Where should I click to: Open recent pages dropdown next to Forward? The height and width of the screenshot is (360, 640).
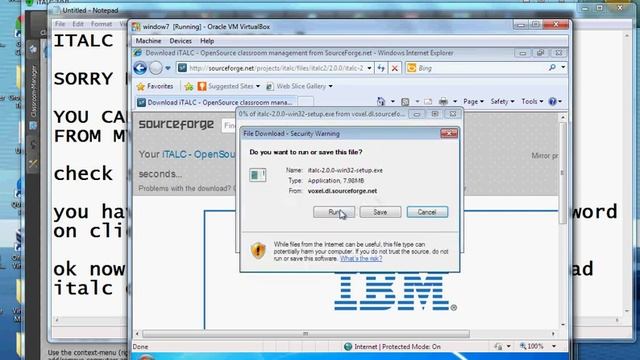coord(168,68)
